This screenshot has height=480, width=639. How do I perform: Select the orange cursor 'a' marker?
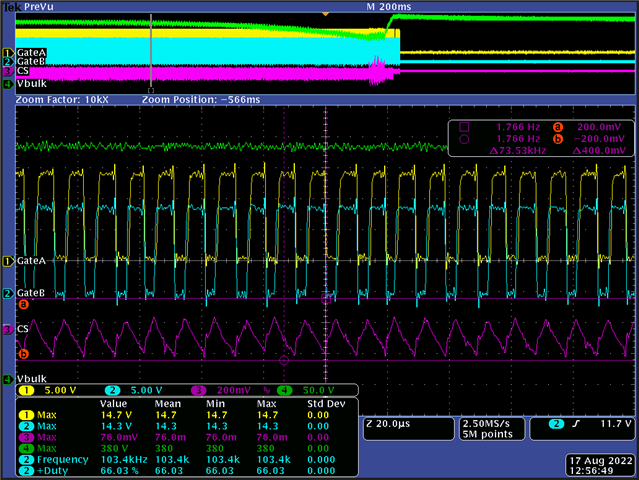[23, 304]
